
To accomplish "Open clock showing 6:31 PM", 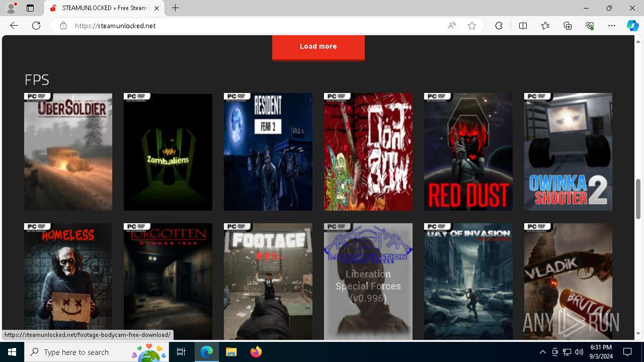I will [x=601, y=352].
